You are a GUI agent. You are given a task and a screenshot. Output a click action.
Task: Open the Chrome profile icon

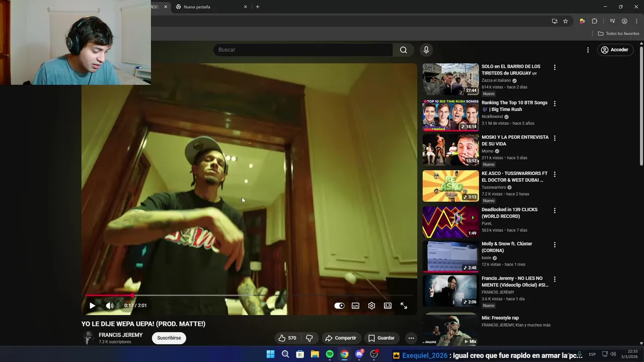point(624,21)
